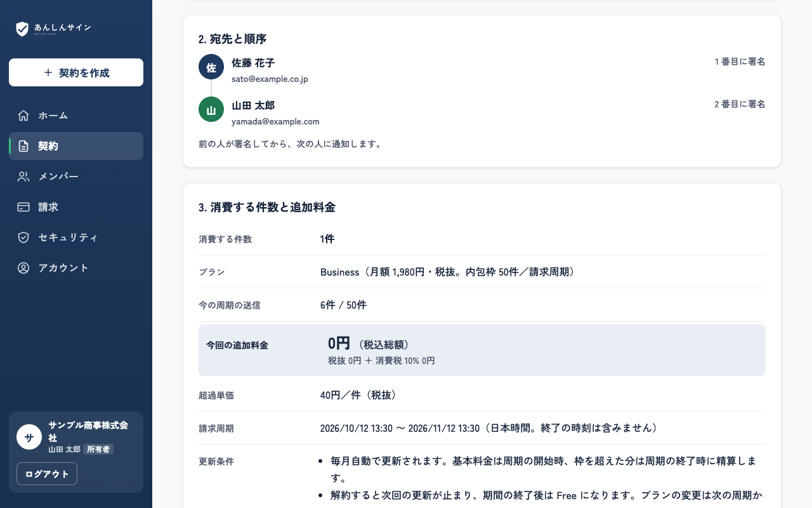Image resolution: width=812 pixels, height=508 pixels.
Task: Click the shield icon beside セキュリティ
Action: [x=23, y=237]
